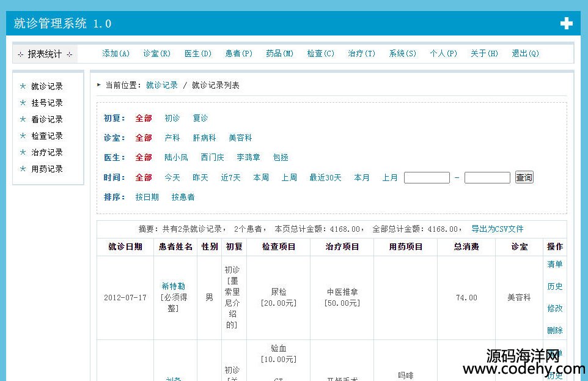Filter by doctor 西门庆
Viewport: 588px width, 381px height.
[212, 157]
